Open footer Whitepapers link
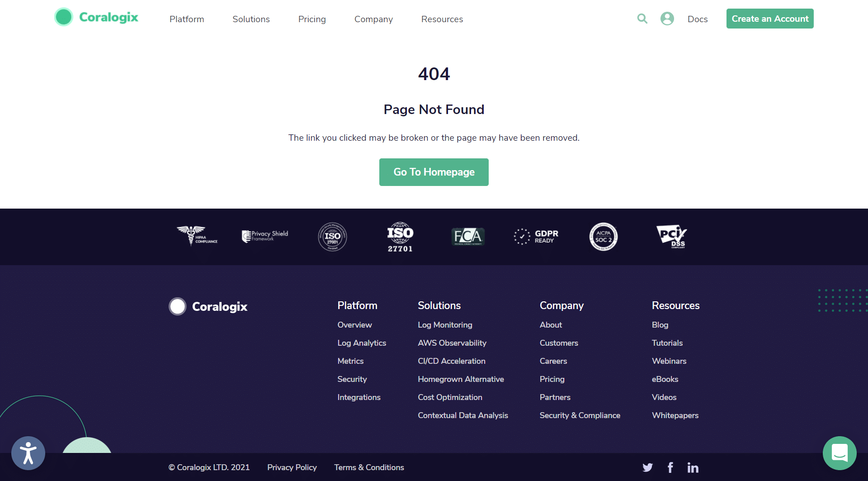Viewport: 868px width, 481px height. [x=675, y=415]
